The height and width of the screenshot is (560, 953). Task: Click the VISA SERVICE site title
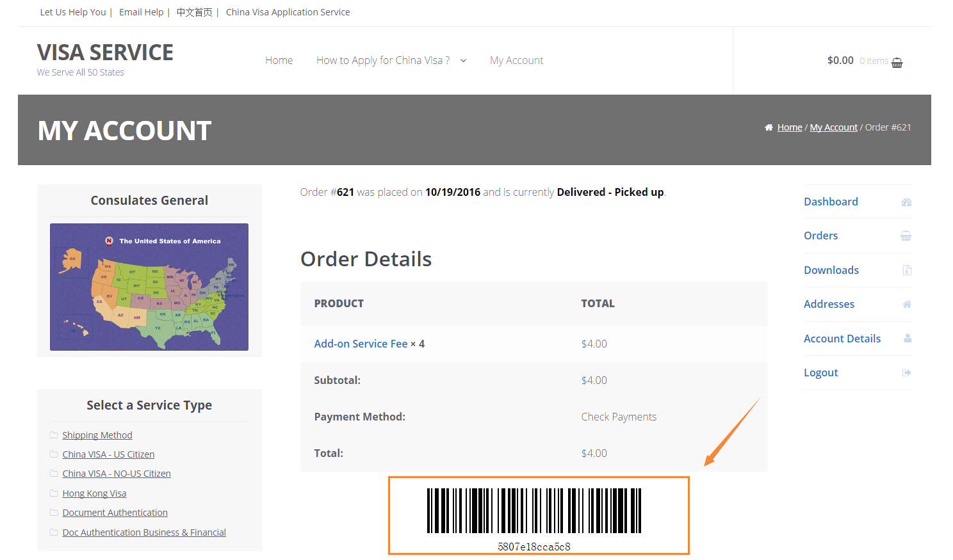tap(105, 52)
